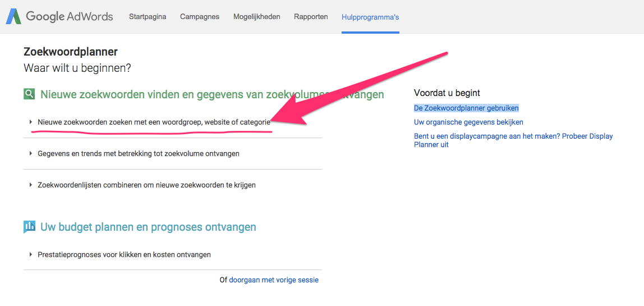The image size is (644, 306).
Task: Open 'Gegevens en trends met betrekking tot zoekvolume'
Action: tap(139, 153)
